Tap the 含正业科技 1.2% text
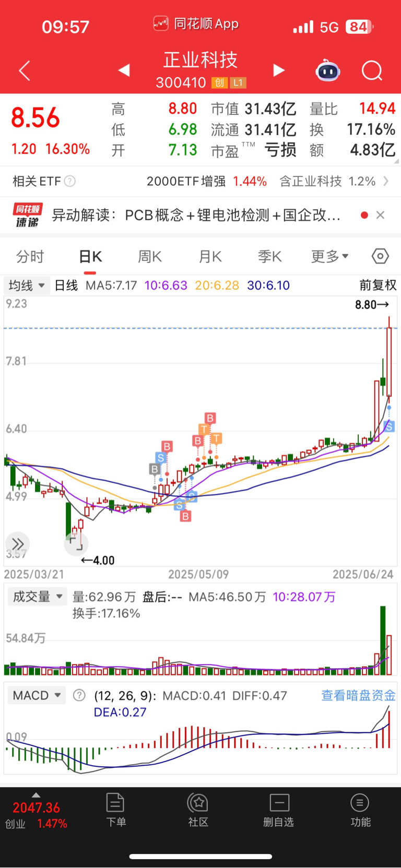 [327, 181]
